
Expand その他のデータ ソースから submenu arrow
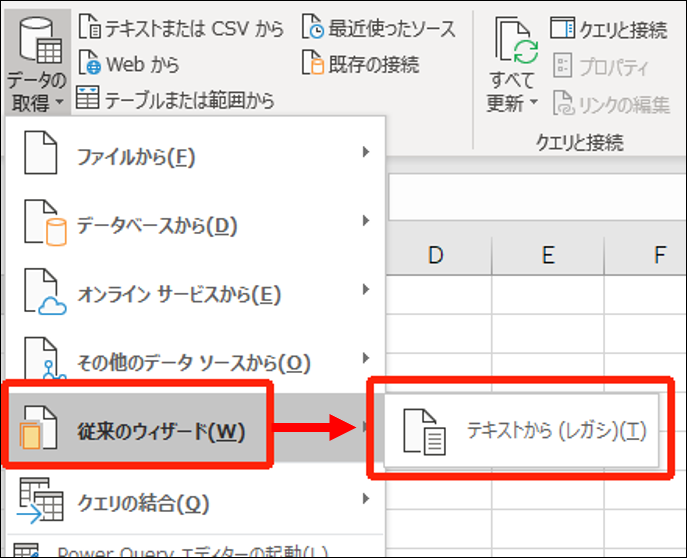366,358
